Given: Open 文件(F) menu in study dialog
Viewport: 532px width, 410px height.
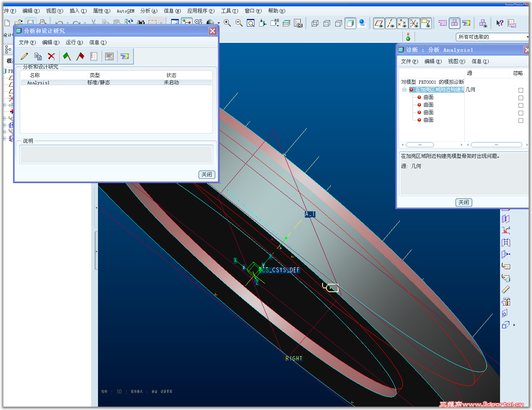Looking at the screenshot, I should (27, 43).
